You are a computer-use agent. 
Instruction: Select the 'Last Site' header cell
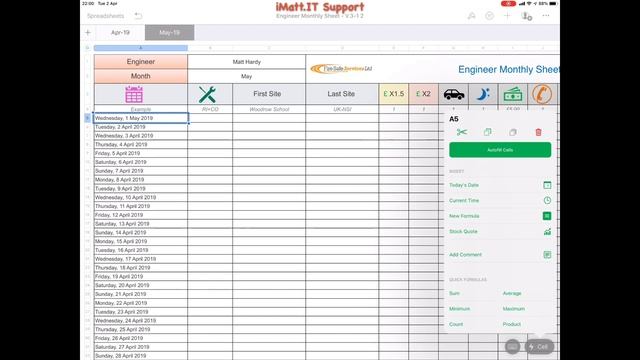(x=342, y=94)
